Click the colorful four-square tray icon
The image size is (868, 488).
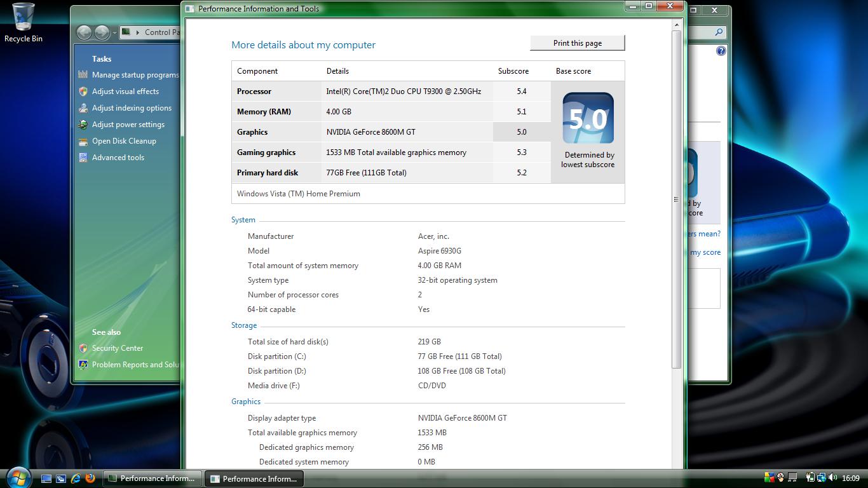pos(770,477)
